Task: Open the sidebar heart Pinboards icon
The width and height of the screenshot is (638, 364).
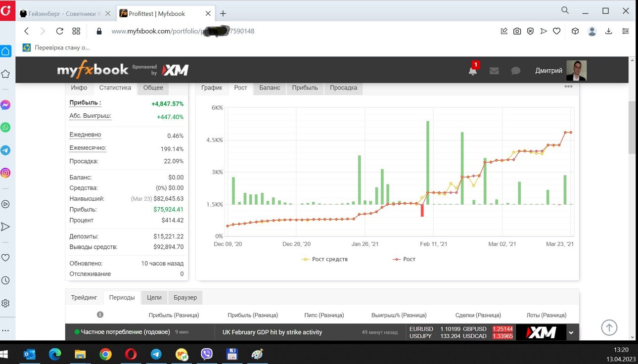Action: coord(5,258)
